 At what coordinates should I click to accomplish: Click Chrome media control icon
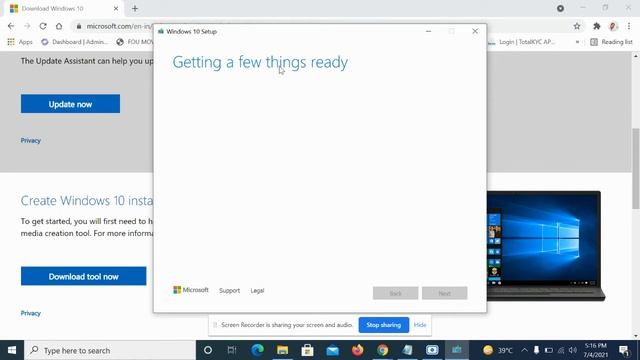tap(560, 8)
